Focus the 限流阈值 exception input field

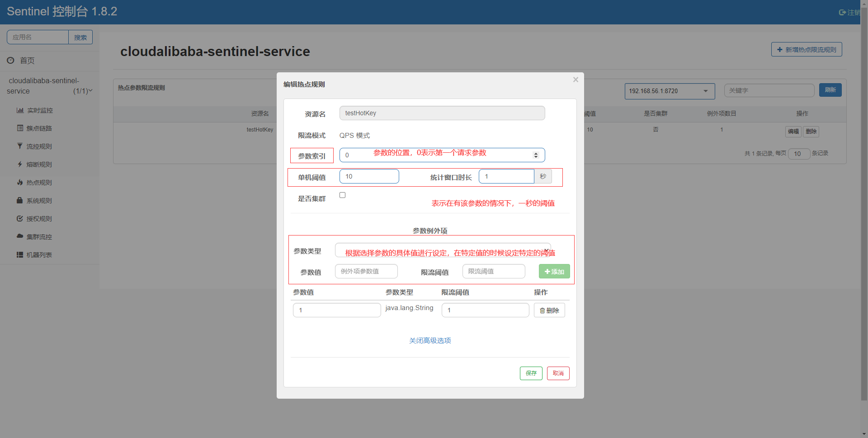tap(494, 271)
